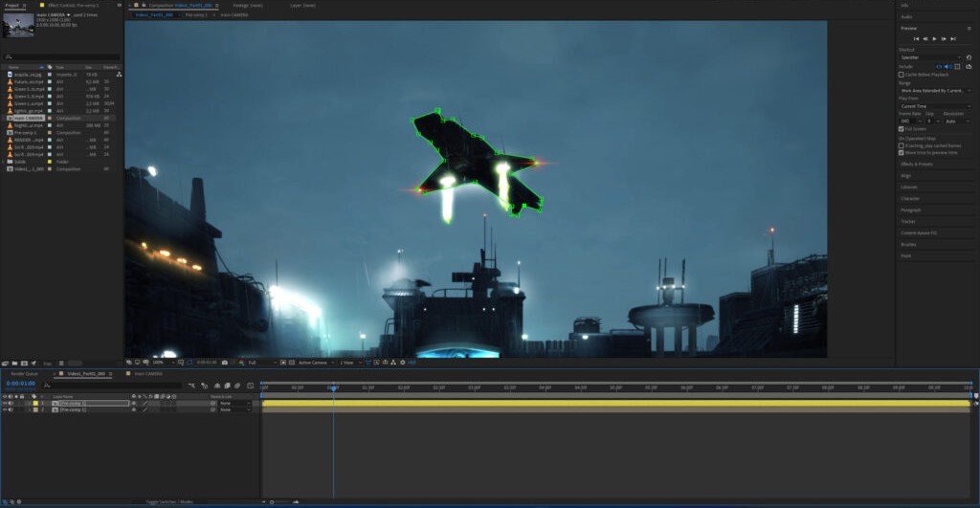Open composition mini-flowchart icon in timeline
Screen dimensions: 980x508
pos(191,386)
